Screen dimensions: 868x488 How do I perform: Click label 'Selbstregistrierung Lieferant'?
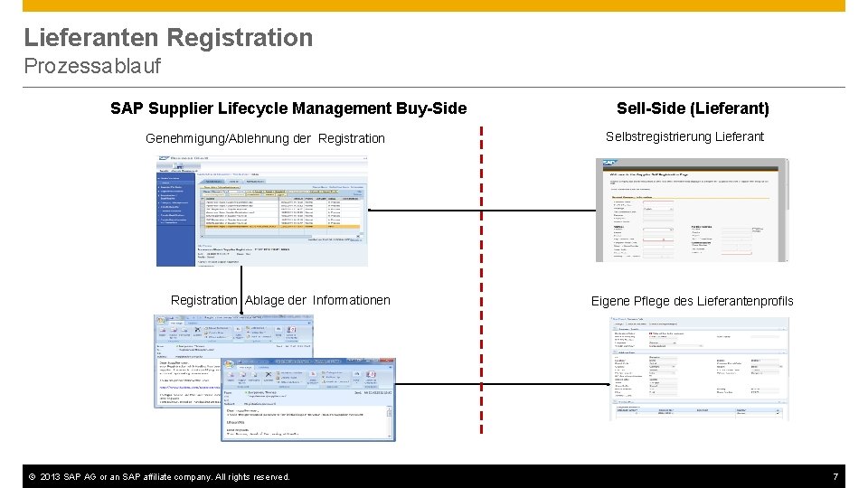(684, 136)
